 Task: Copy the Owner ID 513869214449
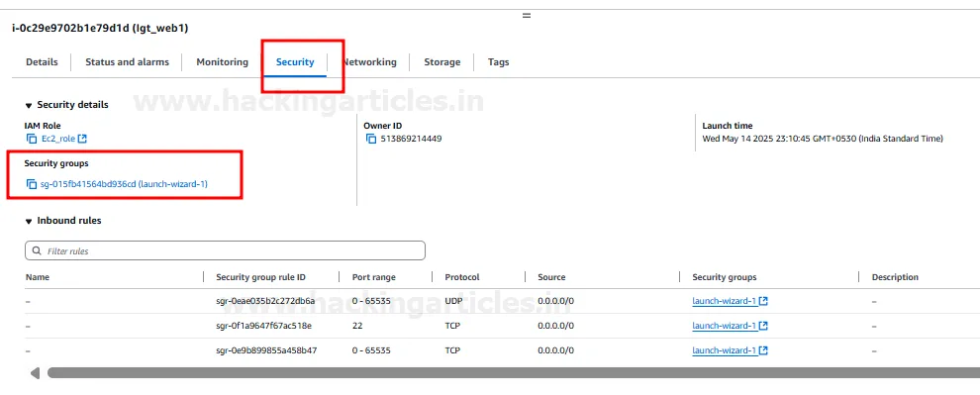371,139
